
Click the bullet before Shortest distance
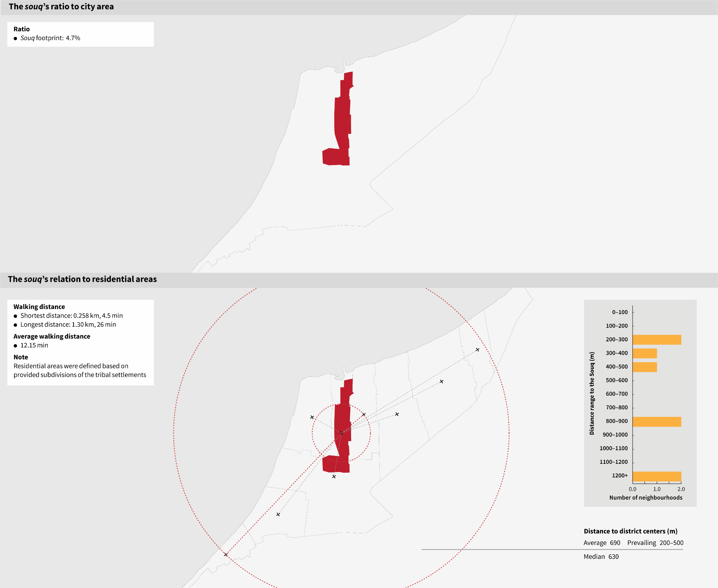[15, 316]
